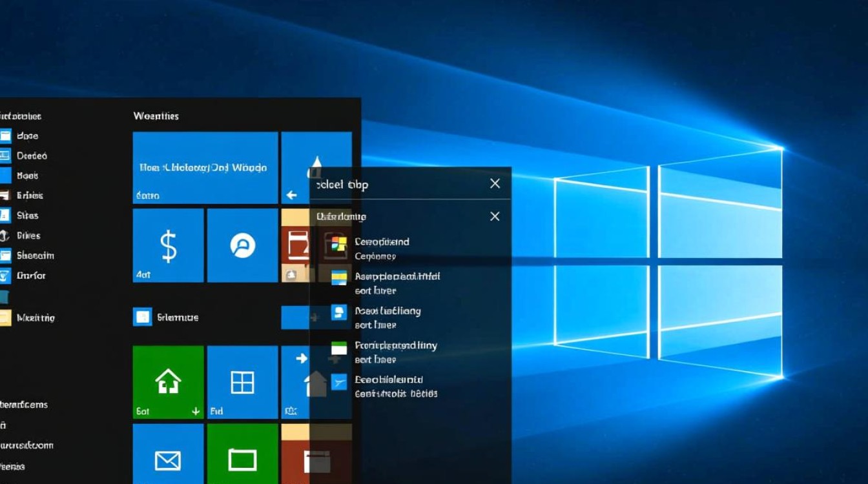The width and height of the screenshot is (868, 484).
Task: Open the Maps app from the sidebar
Action: coord(8,176)
